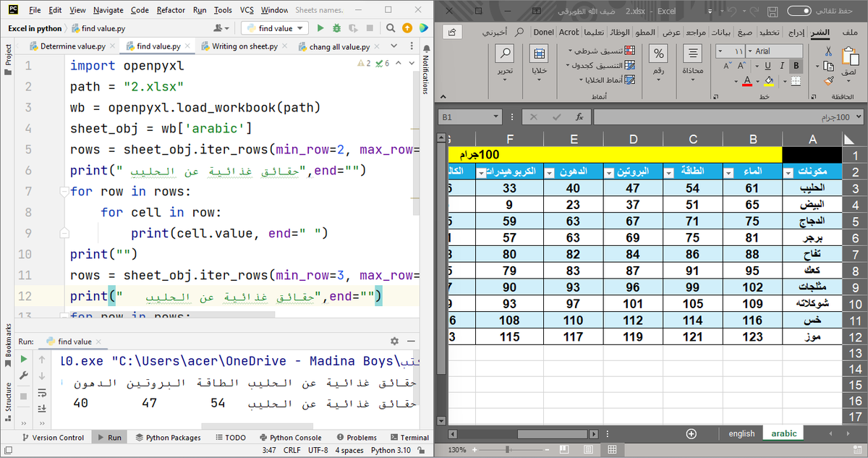Open filter dropdown for الطاقة column header
Image resolution: width=868 pixels, height=458 pixels.
[x=669, y=172]
